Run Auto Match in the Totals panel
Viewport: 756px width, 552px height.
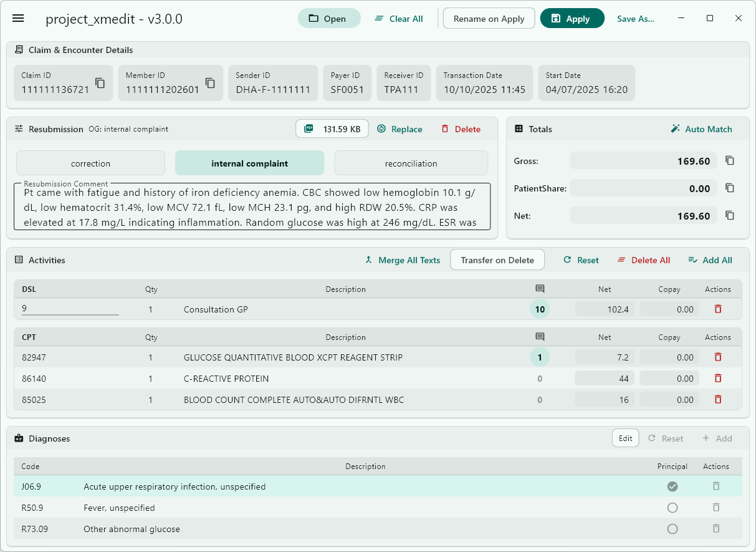[x=702, y=129]
